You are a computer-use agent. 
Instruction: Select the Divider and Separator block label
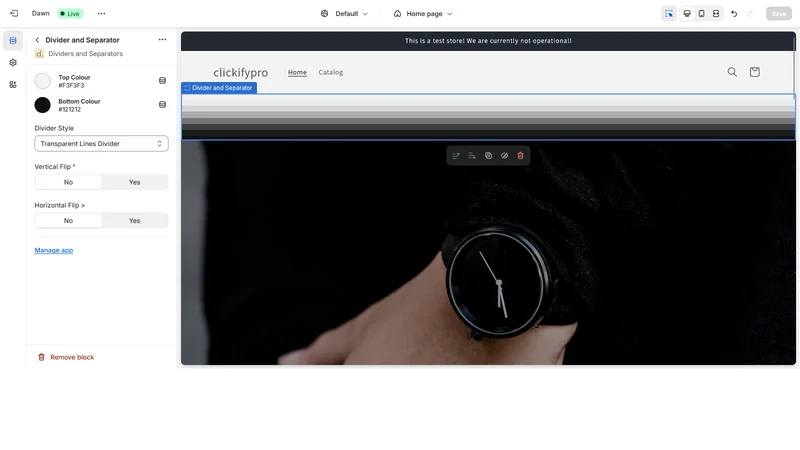tap(219, 88)
